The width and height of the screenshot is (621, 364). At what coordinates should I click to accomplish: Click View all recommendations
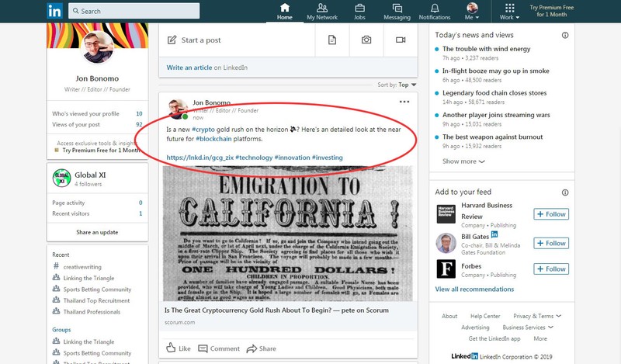point(474,289)
